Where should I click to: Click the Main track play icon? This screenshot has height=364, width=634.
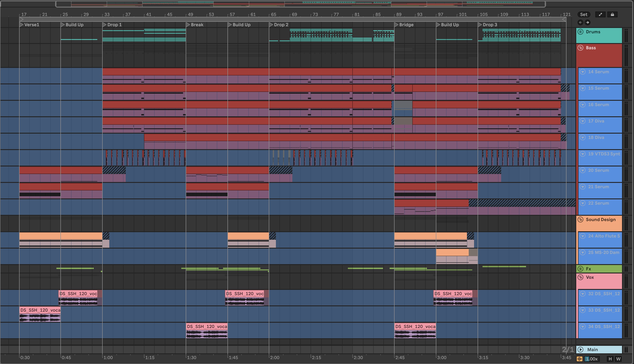pos(581,350)
